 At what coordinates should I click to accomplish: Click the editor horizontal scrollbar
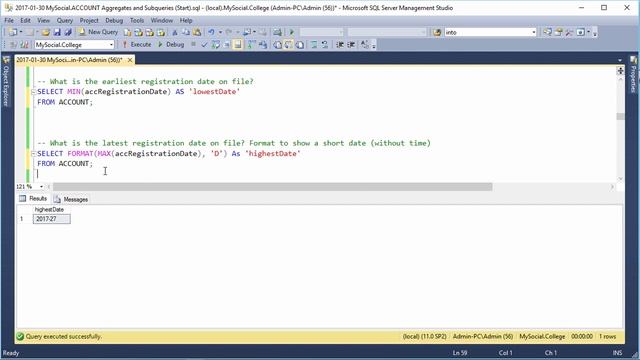pos(273,187)
